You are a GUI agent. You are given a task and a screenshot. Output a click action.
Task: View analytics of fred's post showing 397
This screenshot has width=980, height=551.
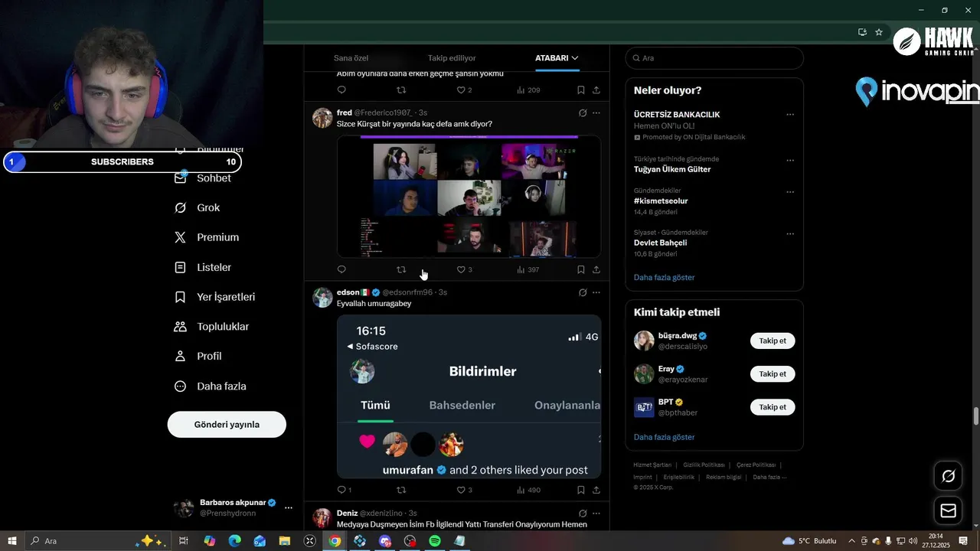[x=528, y=269]
